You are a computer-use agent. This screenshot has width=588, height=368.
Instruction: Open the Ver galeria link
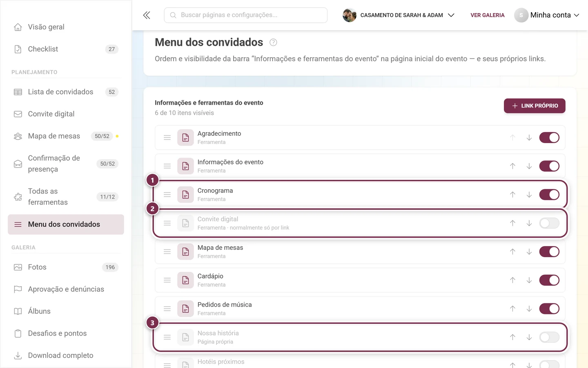[488, 15]
